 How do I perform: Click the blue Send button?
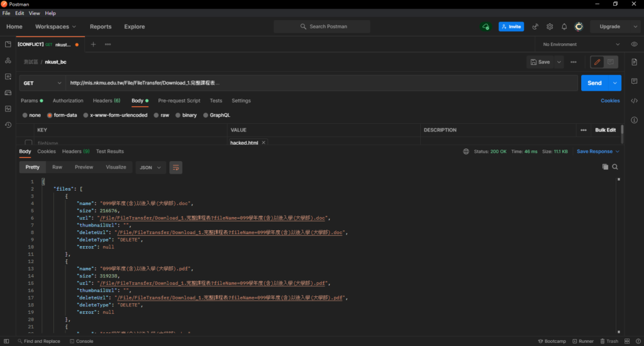(595, 83)
